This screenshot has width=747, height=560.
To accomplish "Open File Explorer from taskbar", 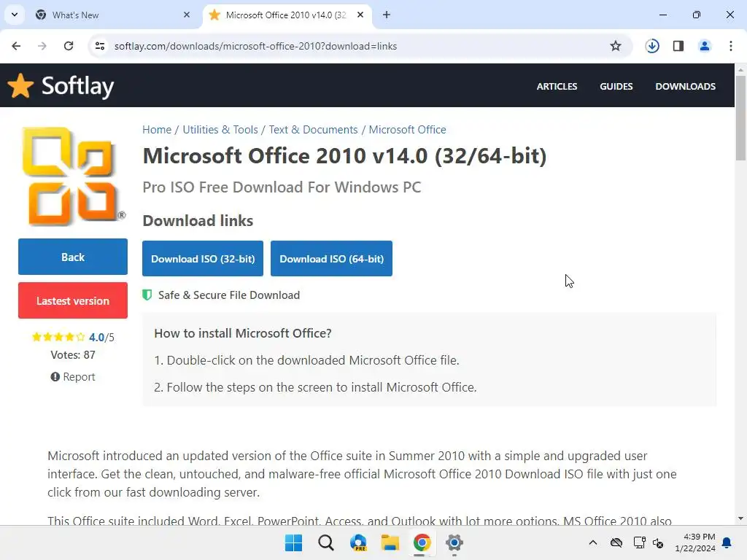I will point(390,542).
